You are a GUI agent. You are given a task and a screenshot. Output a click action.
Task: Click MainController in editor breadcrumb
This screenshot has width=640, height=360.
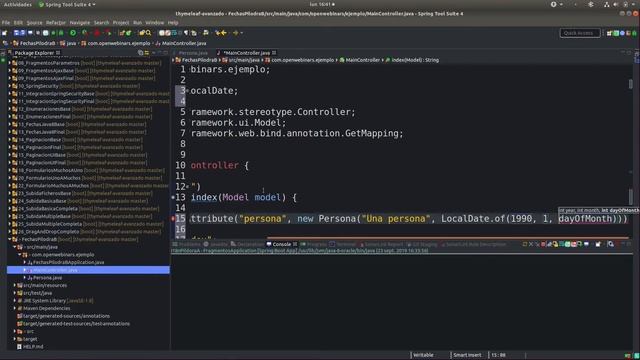[x=362, y=60]
